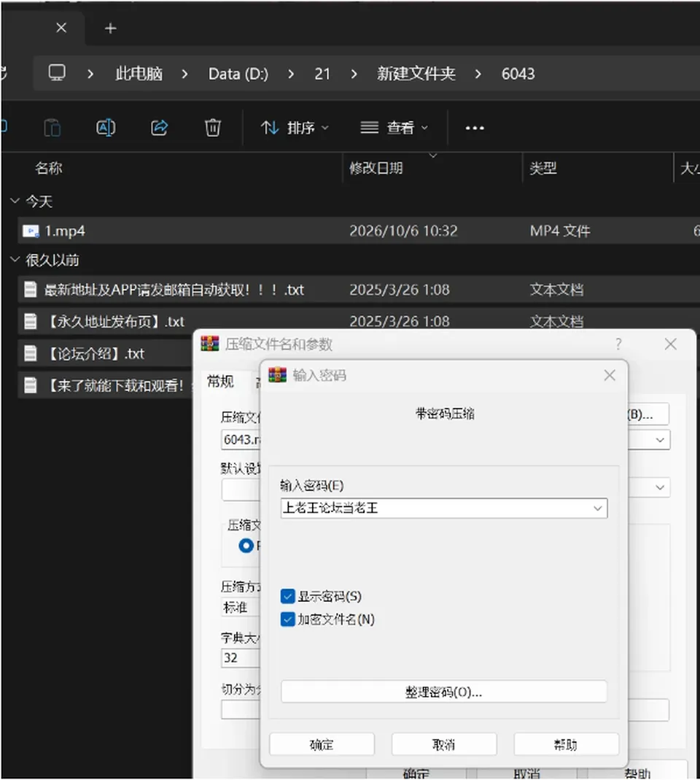Click the 1.mp4 video file icon
Image resolution: width=700 pixels, height=780 pixels.
tap(31, 231)
